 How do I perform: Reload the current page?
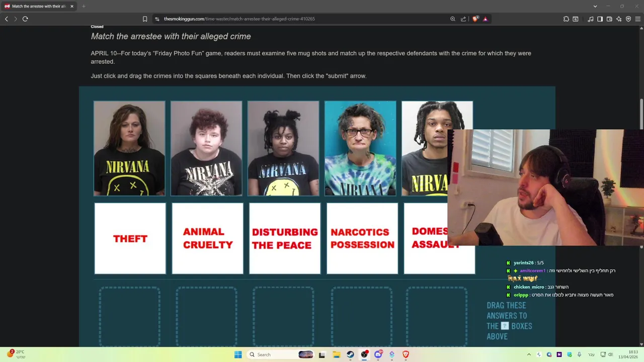[x=25, y=19]
